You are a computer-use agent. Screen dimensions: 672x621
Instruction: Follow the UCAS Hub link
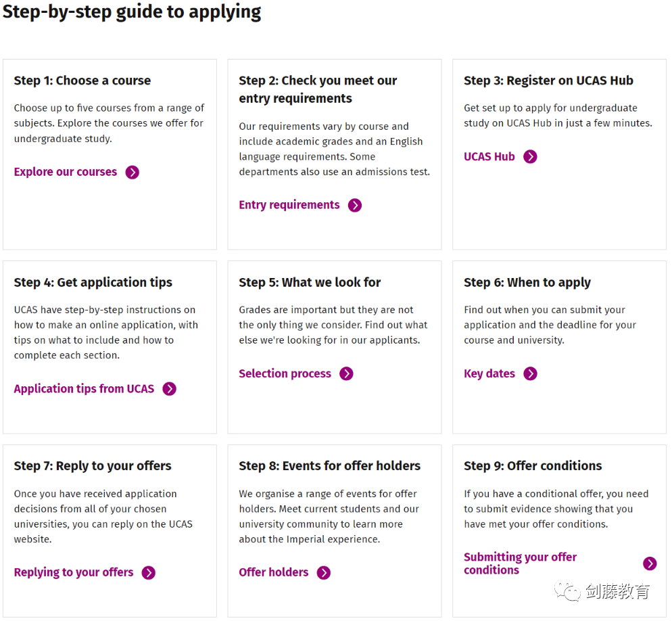coord(489,156)
